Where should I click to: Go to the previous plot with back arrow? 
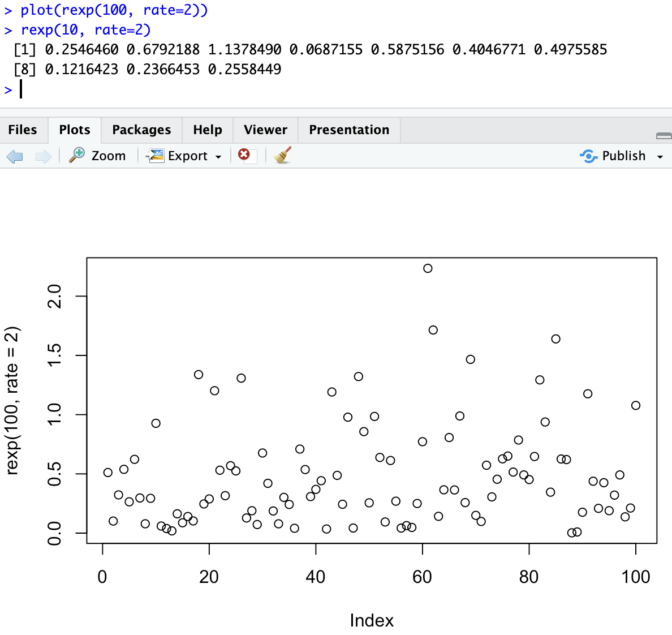(15, 156)
